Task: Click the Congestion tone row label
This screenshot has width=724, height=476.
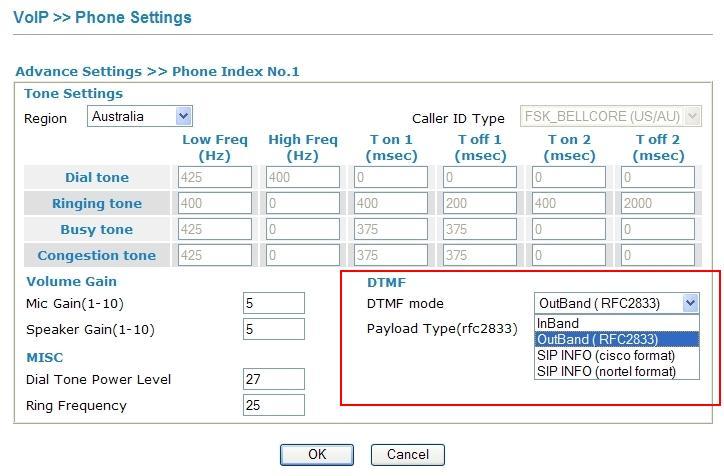Action: tap(97, 255)
